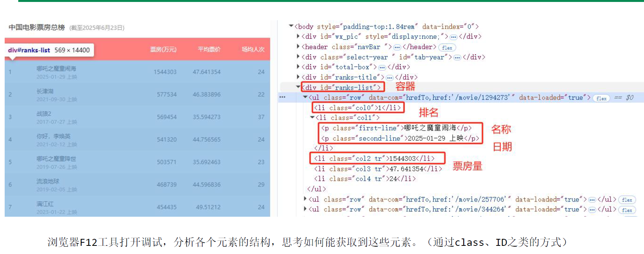
Task: Click the 2017-07-27 上映 release date
Action: pos(57,122)
